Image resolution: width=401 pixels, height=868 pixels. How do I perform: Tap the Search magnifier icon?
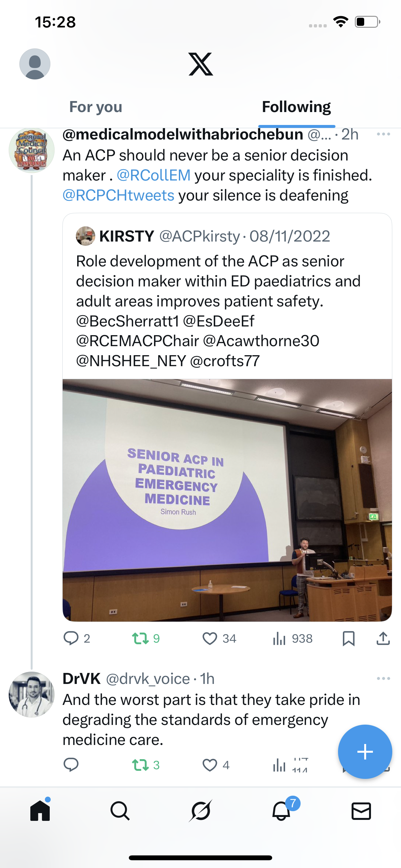[120, 811]
